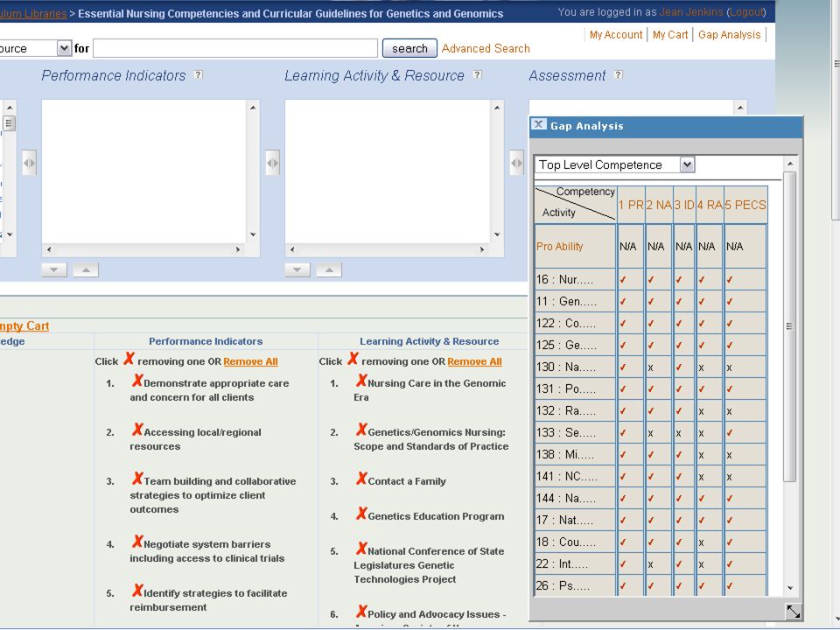This screenshot has width=840, height=630.
Task: Click the Learning Activity list scroll-up arrow
Action: [497, 108]
